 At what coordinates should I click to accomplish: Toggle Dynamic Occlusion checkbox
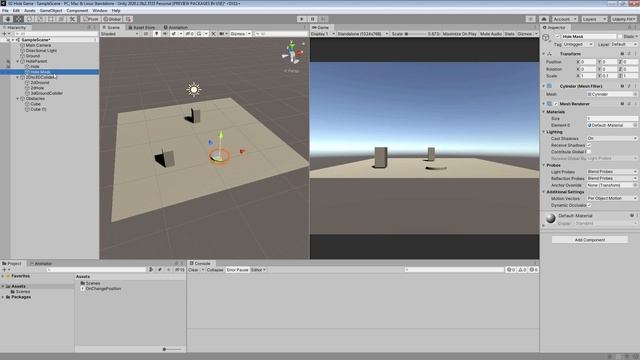tap(589, 205)
